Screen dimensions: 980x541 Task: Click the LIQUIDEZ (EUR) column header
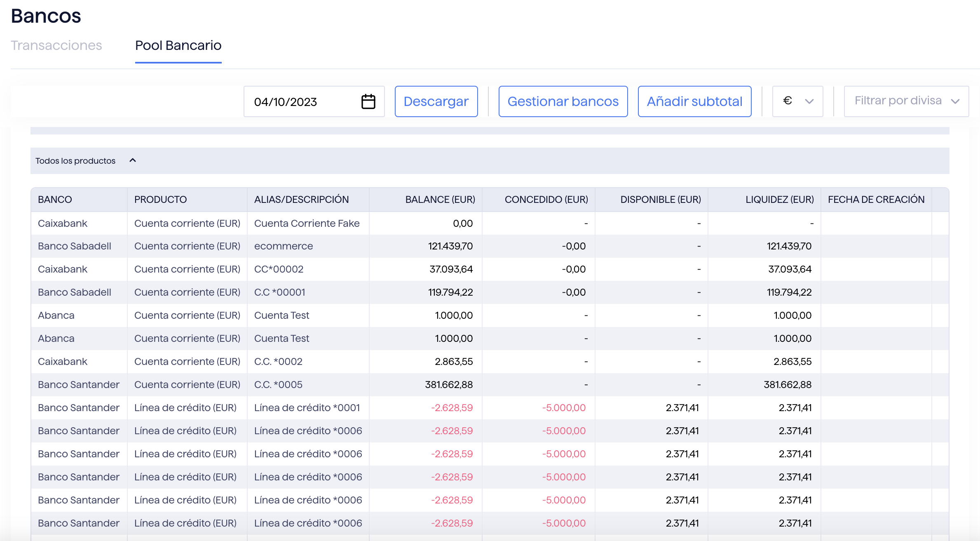point(779,200)
